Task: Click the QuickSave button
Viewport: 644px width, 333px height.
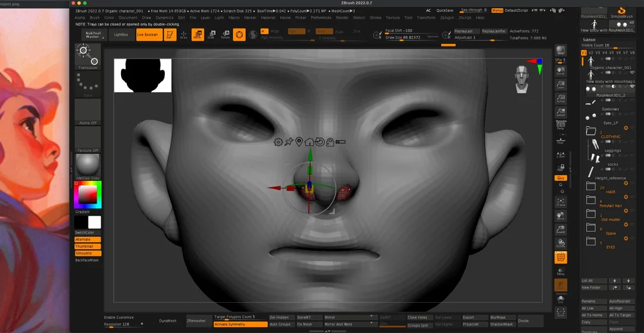Action: pyautogui.click(x=445, y=10)
